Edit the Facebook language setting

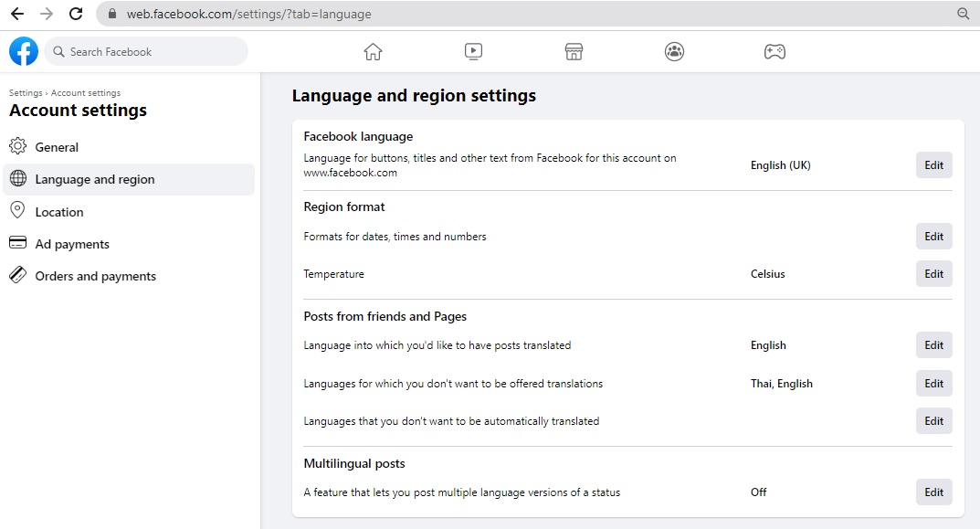point(933,165)
